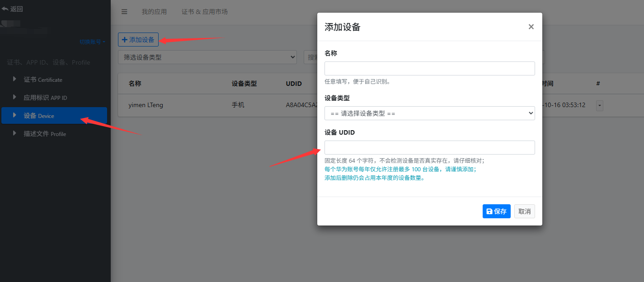Click the triangle expander next to 应用标识
The image size is (644, 282).
pos(14,97)
